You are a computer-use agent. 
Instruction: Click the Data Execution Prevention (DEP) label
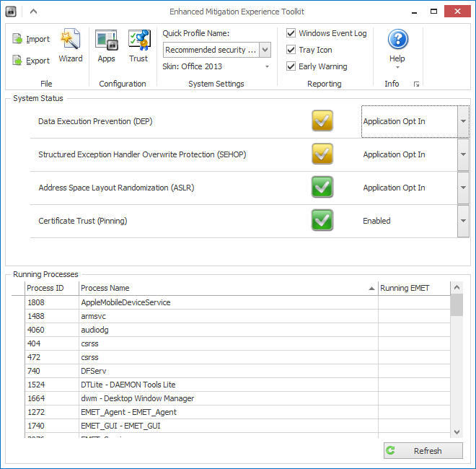(95, 121)
